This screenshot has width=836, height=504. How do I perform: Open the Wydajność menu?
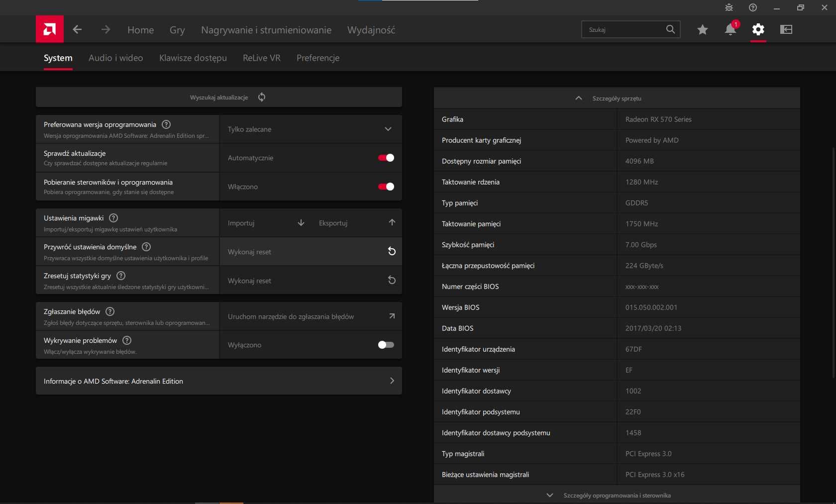(371, 30)
